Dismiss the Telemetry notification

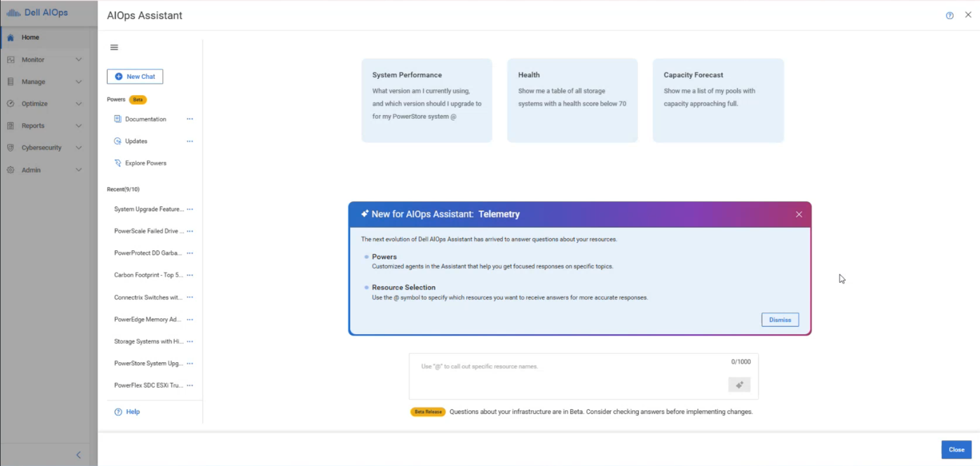[x=780, y=320]
